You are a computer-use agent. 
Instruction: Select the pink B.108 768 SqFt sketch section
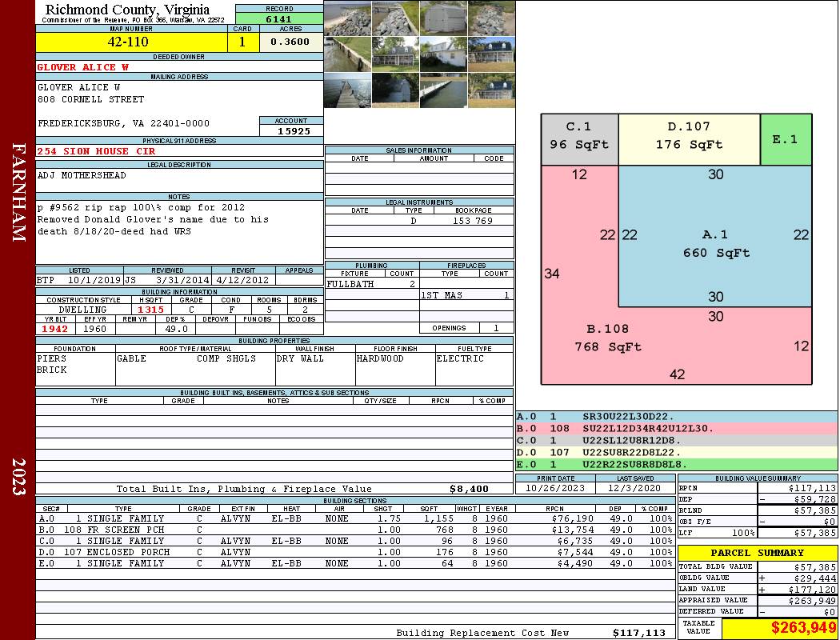(607, 338)
